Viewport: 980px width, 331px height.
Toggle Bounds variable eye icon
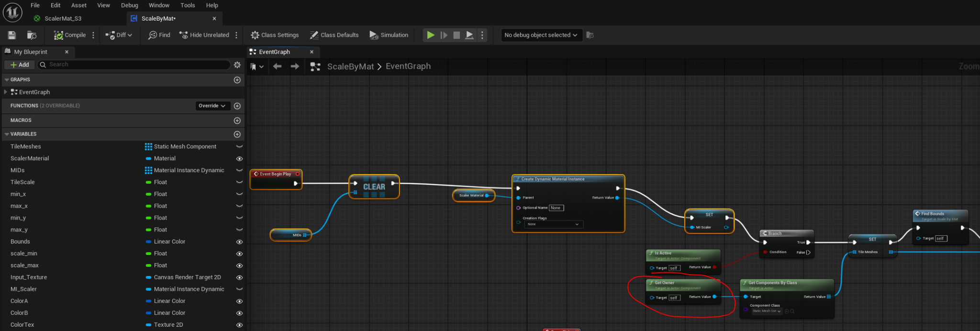pyautogui.click(x=239, y=242)
